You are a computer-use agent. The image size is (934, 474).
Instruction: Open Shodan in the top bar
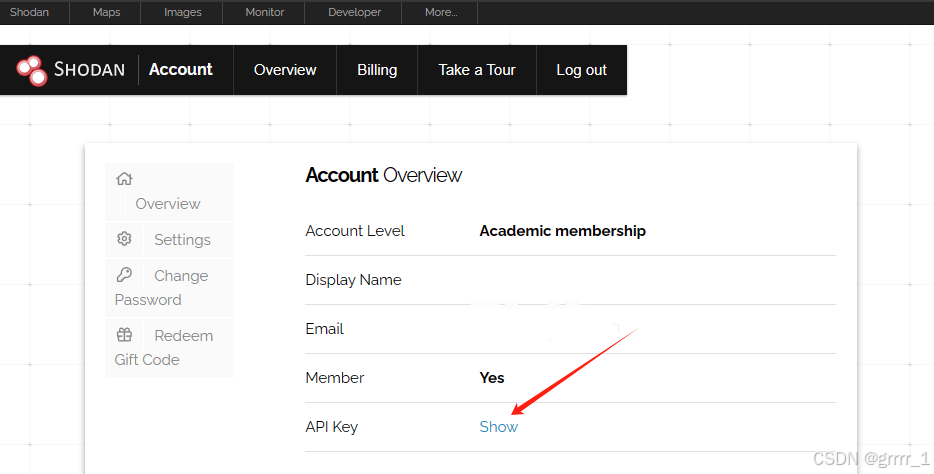coord(29,12)
